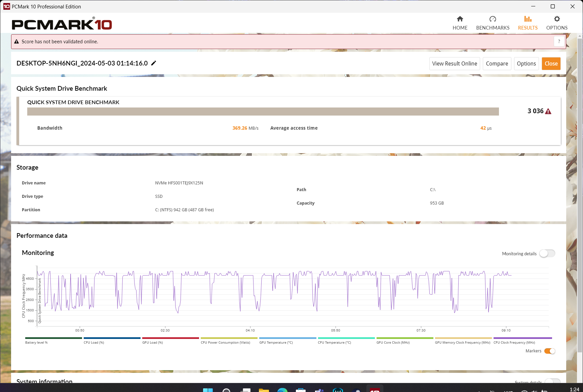Click View Result Online
The height and width of the screenshot is (392, 583).
[x=455, y=63]
